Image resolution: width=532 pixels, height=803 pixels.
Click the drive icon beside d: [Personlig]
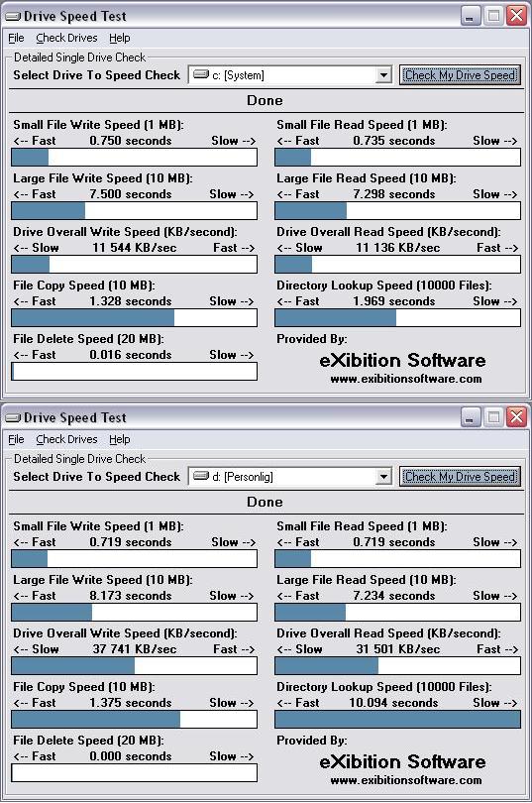(201, 476)
